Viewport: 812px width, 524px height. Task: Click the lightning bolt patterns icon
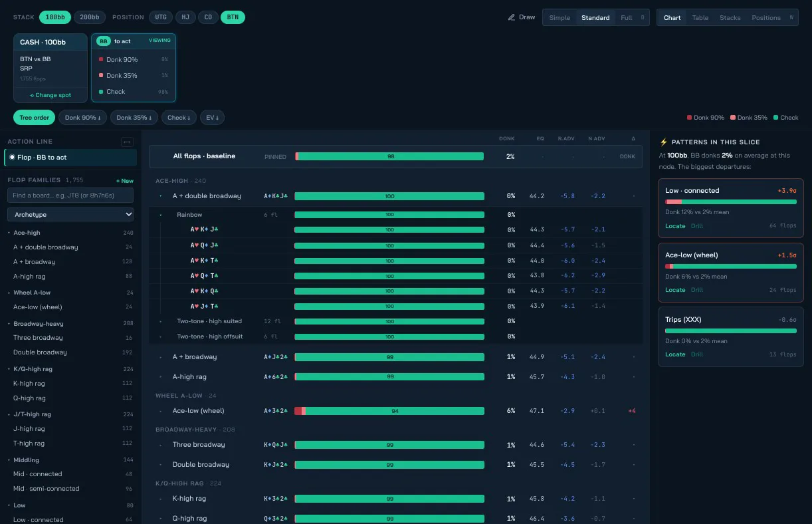point(663,142)
